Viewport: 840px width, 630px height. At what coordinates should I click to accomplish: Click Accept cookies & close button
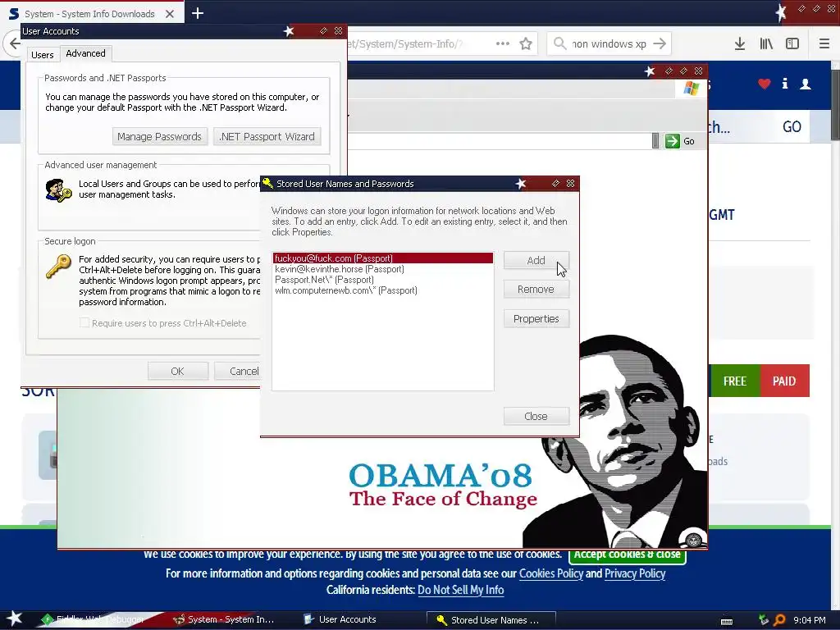click(628, 555)
